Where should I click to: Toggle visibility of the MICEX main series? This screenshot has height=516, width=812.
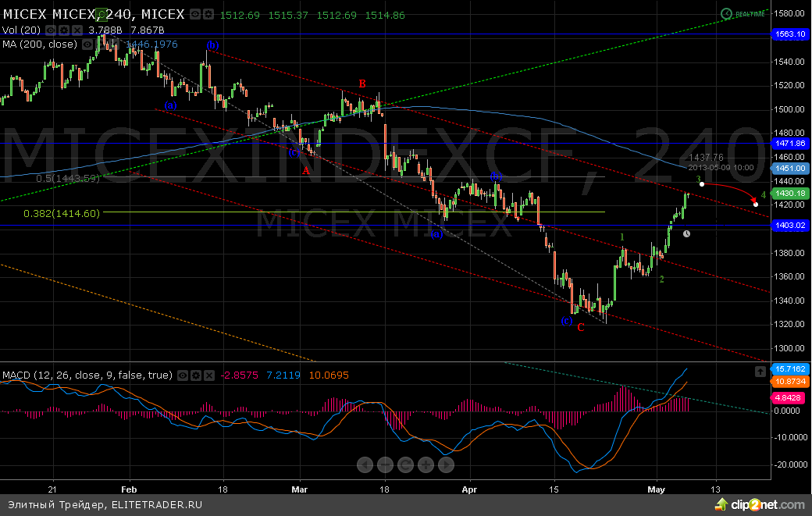tap(195, 15)
